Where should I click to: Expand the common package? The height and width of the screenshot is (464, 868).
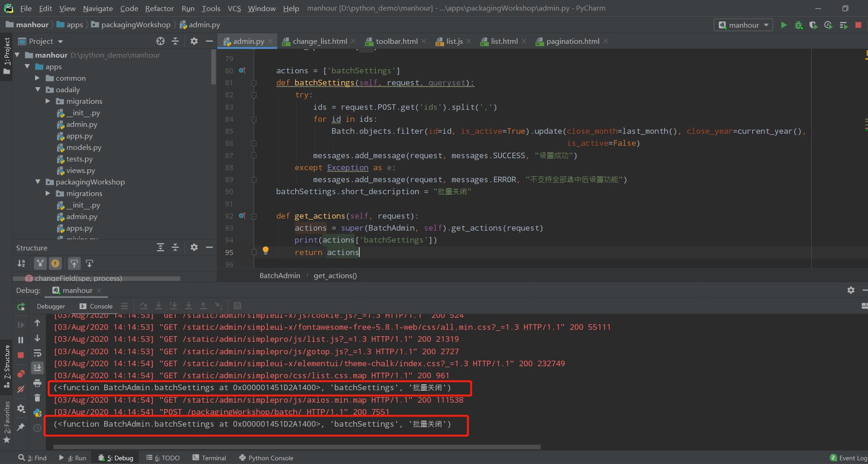tap(38, 78)
